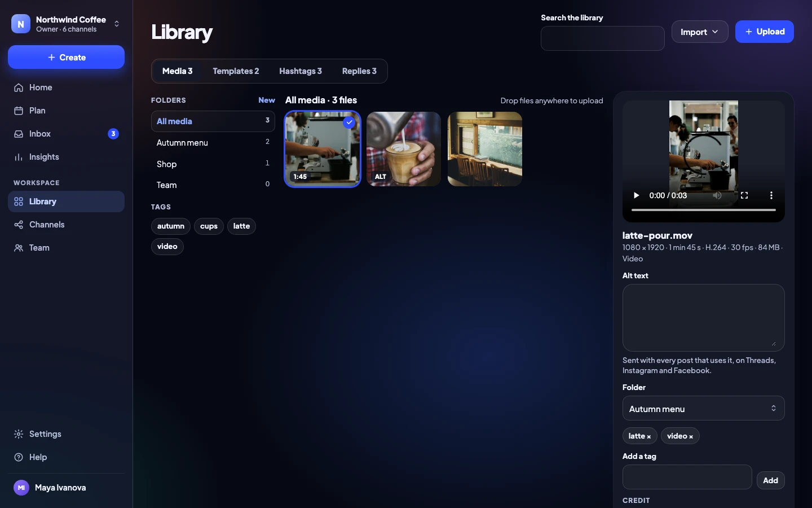Open the Shop folder
The width and height of the screenshot is (812, 508).
[213, 164]
